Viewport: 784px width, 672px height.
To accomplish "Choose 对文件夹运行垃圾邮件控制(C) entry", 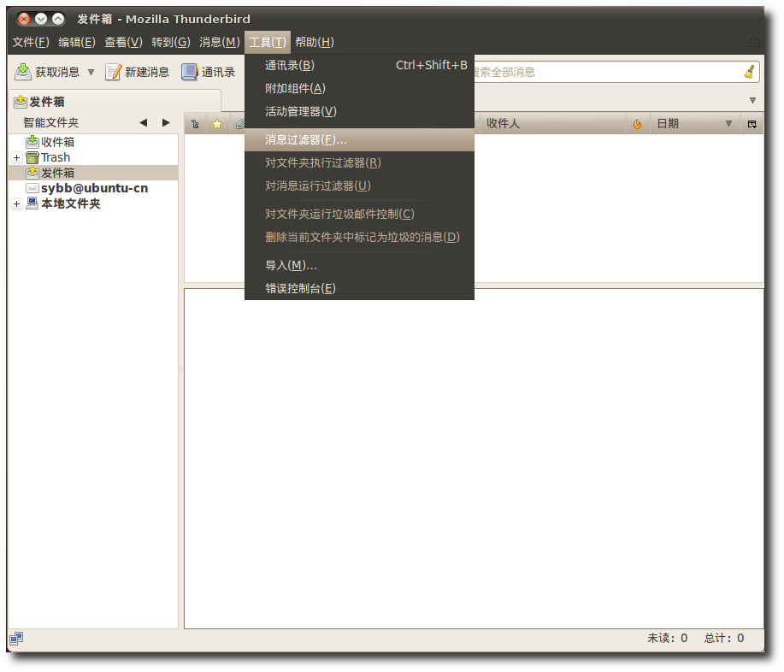I will click(x=359, y=214).
